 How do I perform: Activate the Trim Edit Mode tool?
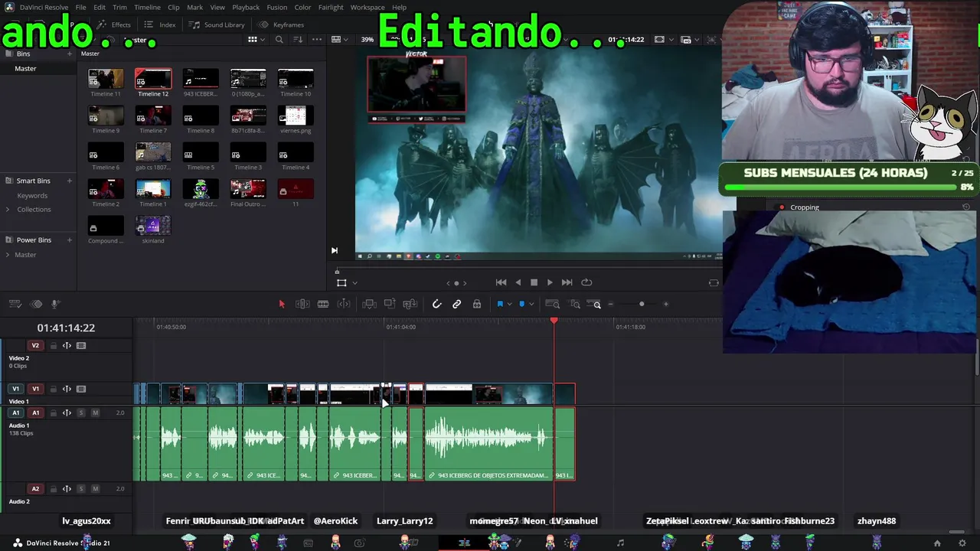302,304
